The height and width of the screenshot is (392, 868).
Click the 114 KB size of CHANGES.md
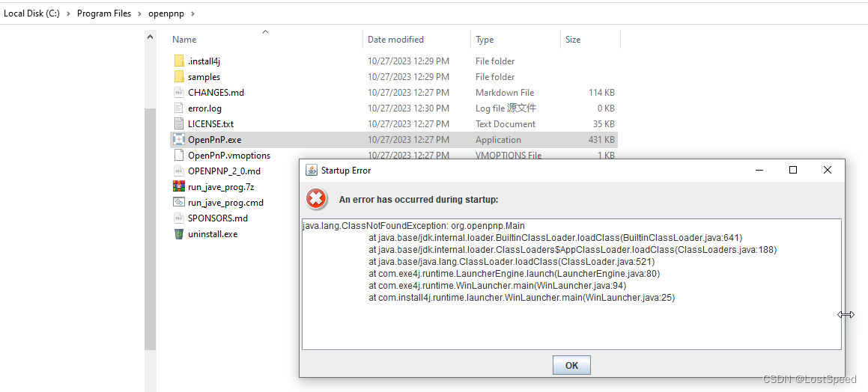[601, 92]
